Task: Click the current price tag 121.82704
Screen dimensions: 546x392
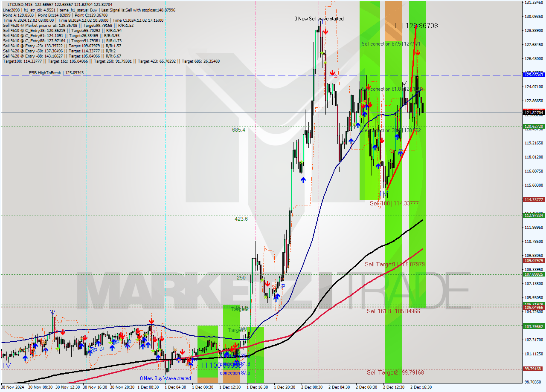Action: point(534,113)
